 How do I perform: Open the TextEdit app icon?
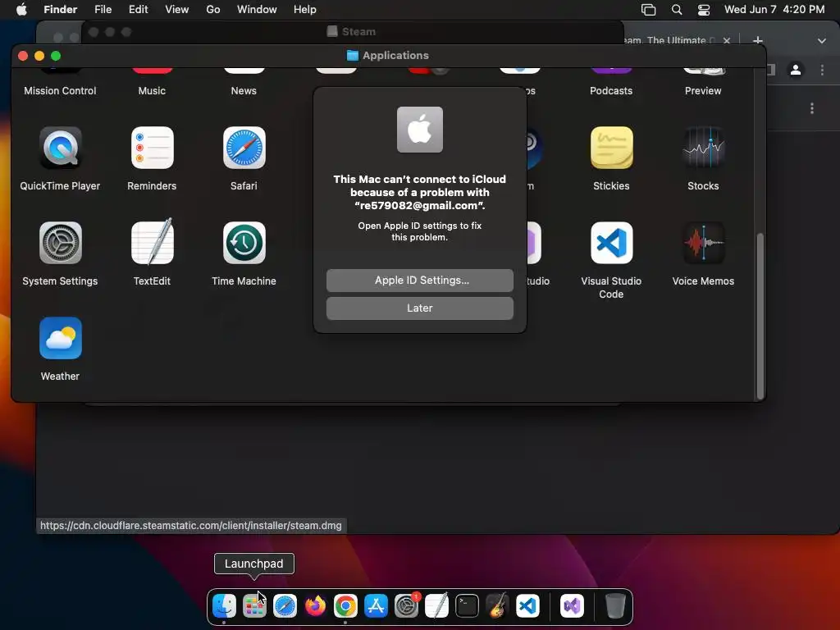click(152, 243)
